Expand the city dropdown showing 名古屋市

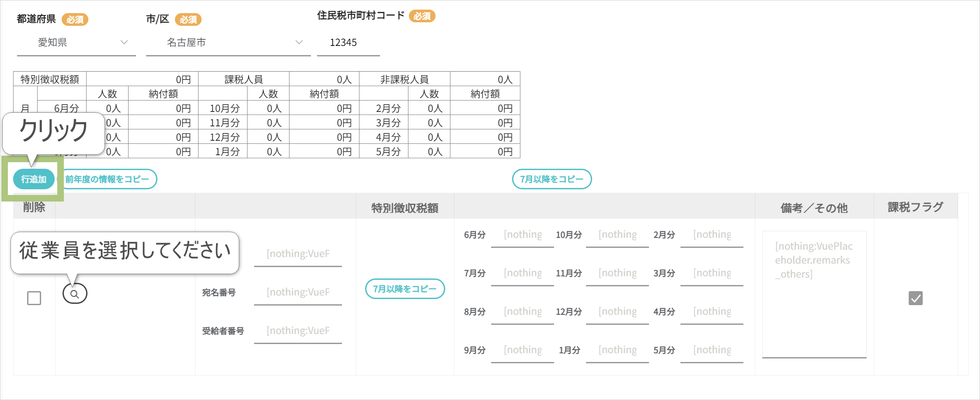tap(228, 42)
